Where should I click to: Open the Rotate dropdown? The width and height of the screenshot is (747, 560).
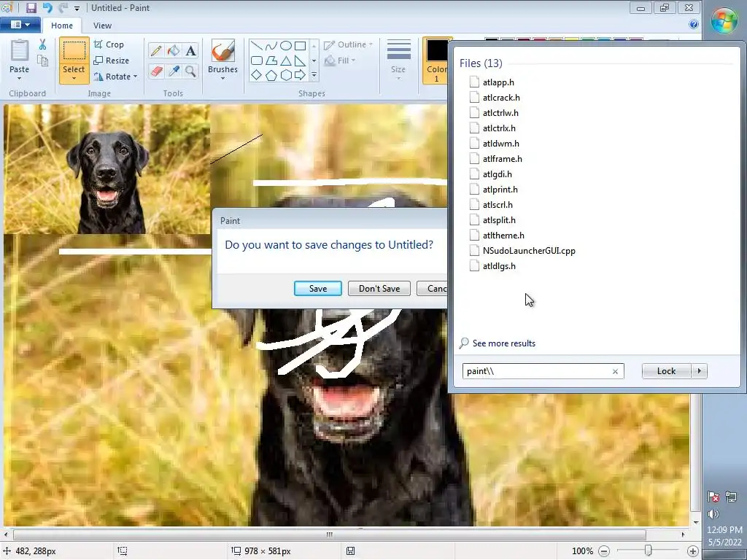[116, 76]
